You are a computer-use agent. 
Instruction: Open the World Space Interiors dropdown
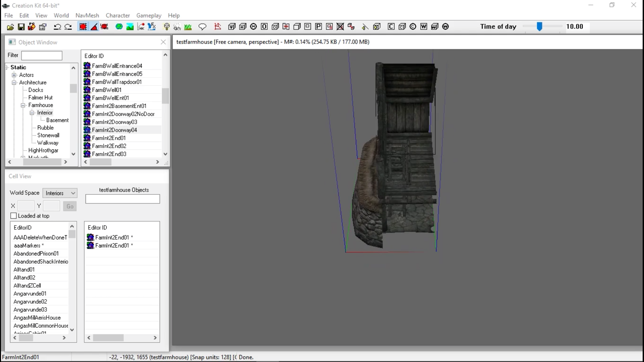click(60, 193)
